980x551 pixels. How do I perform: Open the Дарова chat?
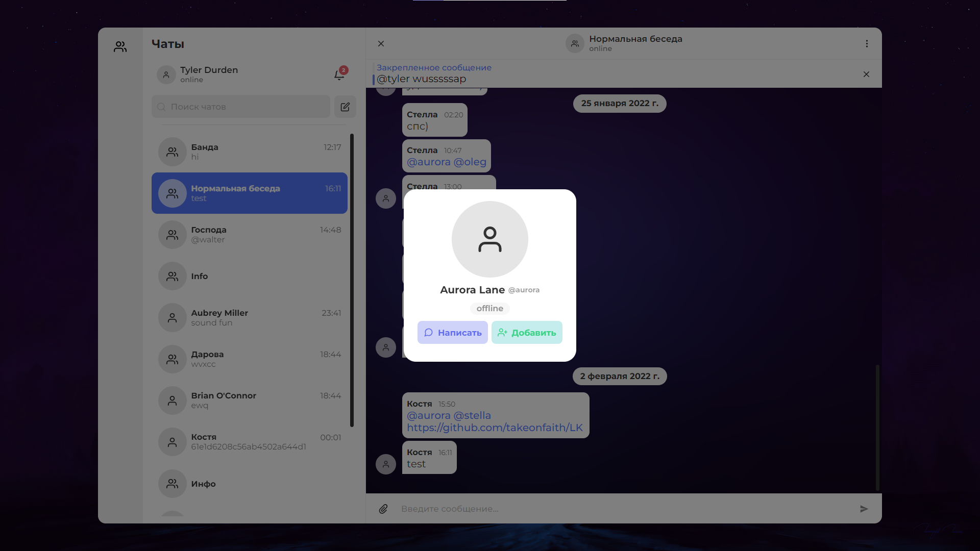coord(250,359)
